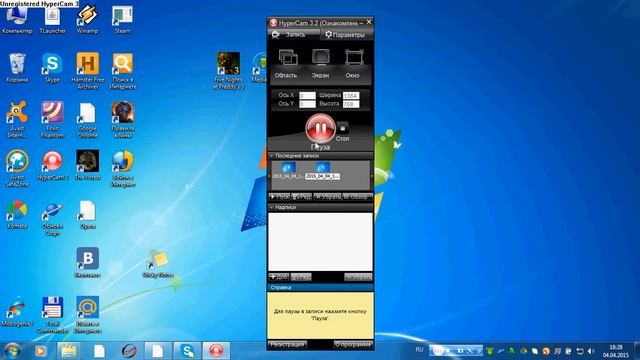Image resolution: width=640 pixels, height=360 pixels.
Task: Browse recordings with Обзор button
Action: [357, 197]
